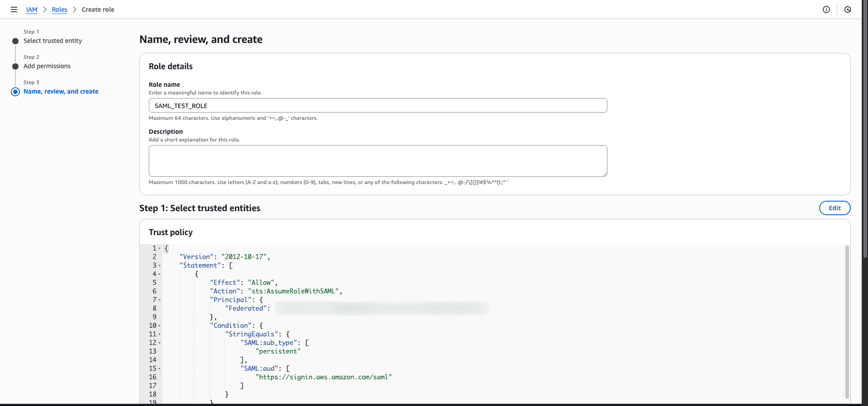The image size is (868, 406).
Task: Collapse StringEquals fold on line 11
Action: click(x=160, y=335)
